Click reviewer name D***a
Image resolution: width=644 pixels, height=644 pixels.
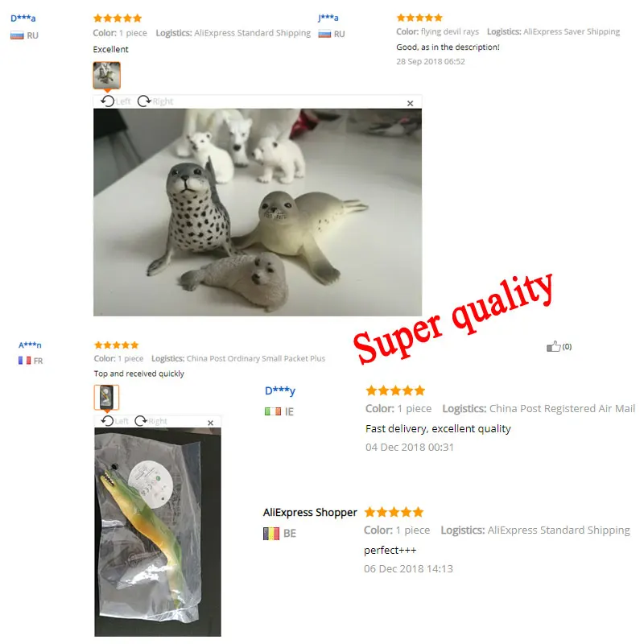tap(23, 19)
